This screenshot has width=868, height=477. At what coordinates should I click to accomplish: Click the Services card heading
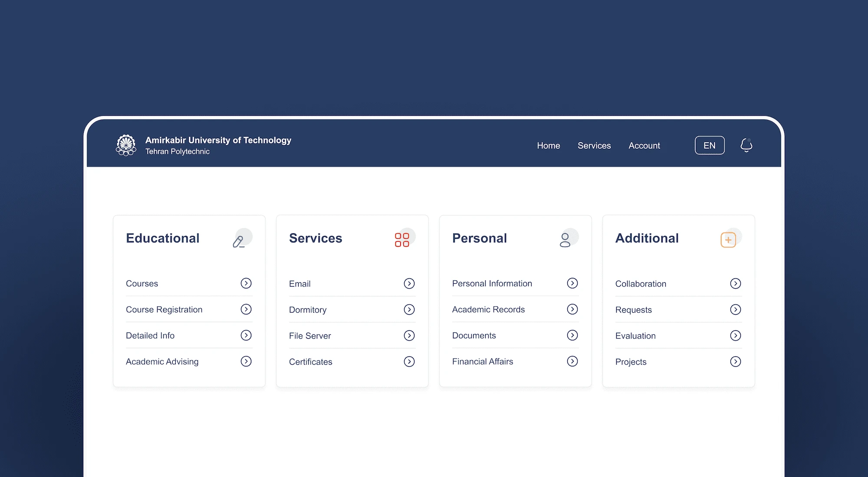pyautogui.click(x=316, y=238)
